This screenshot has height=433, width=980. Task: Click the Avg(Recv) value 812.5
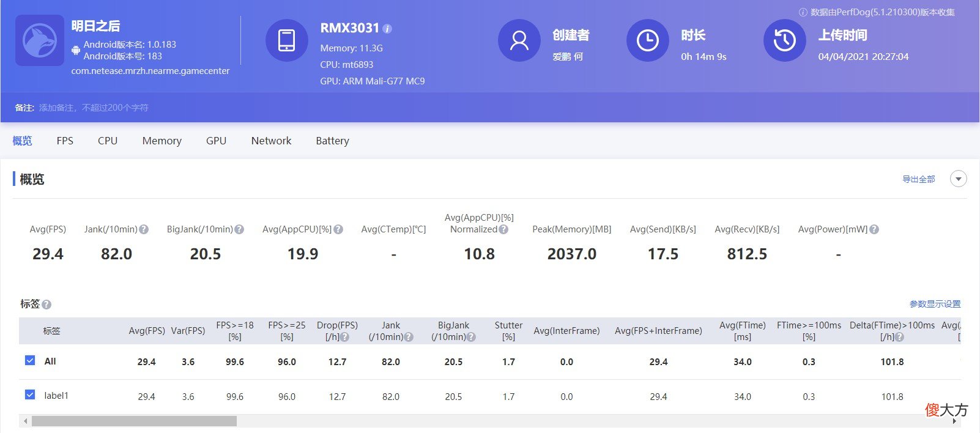coord(747,254)
